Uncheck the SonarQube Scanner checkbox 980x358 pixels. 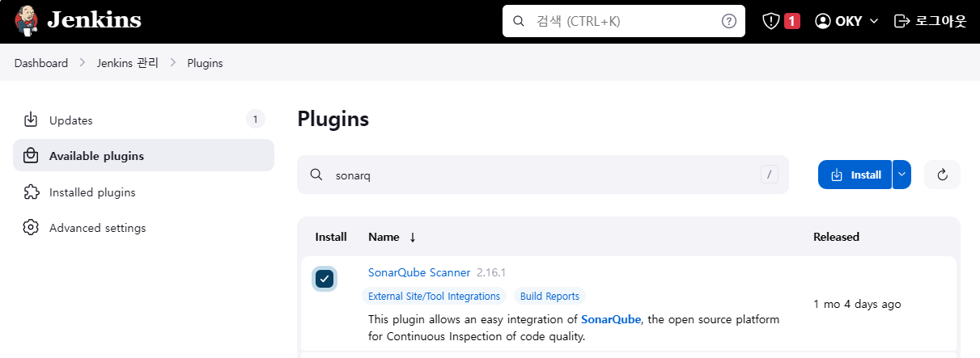[x=325, y=280]
